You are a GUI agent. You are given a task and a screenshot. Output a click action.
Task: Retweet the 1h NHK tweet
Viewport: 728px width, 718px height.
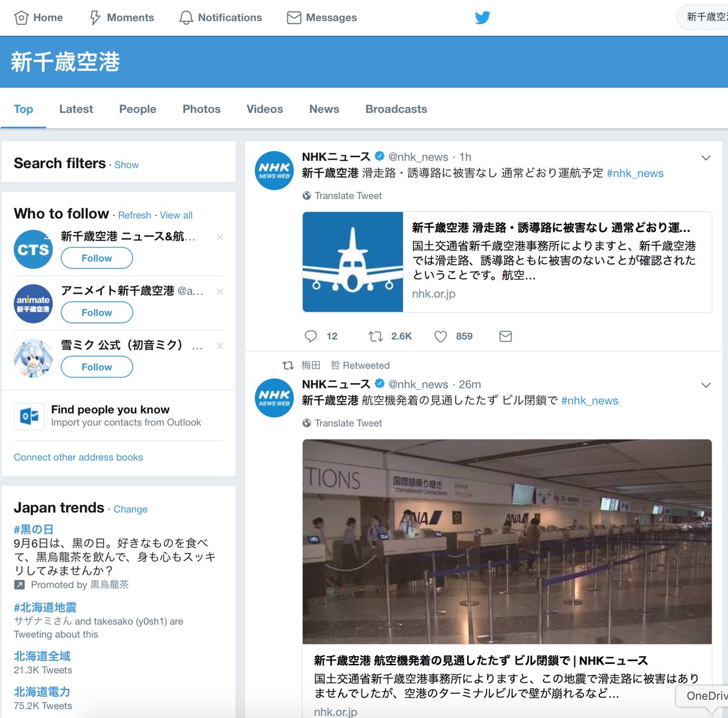click(376, 336)
